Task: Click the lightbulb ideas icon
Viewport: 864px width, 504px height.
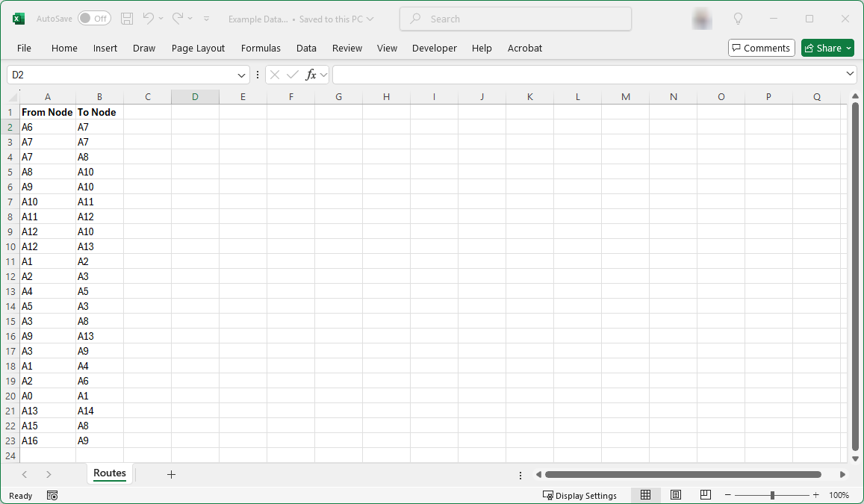Action: pos(738,19)
